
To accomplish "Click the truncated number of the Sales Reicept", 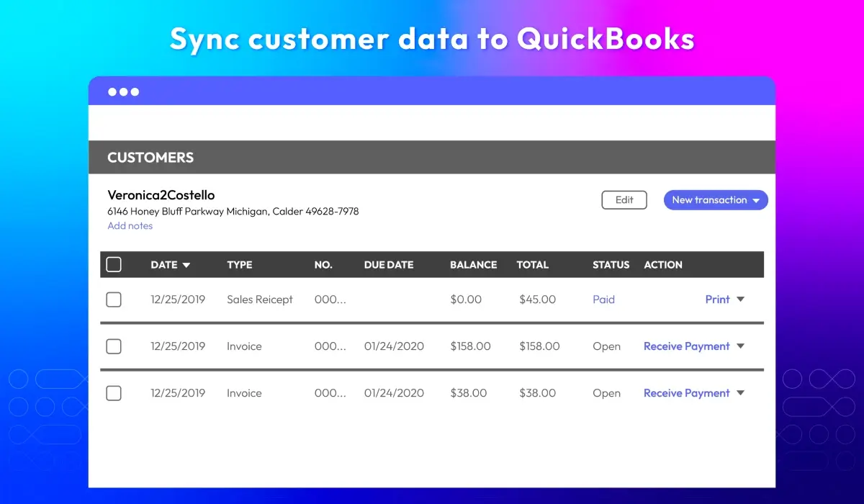I will [330, 300].
